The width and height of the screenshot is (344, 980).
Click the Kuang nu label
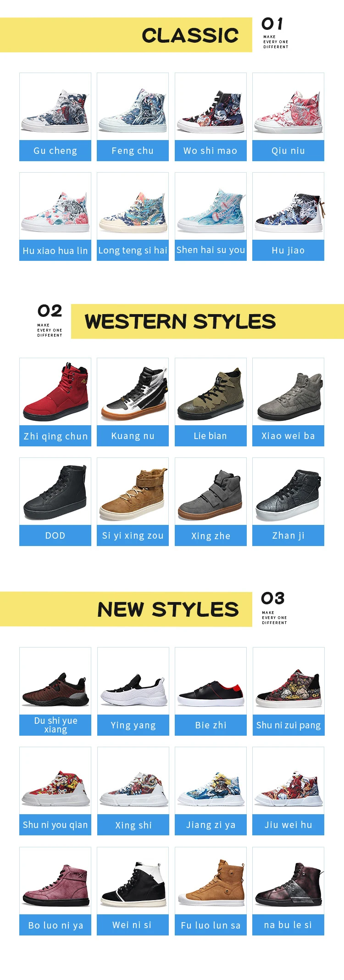[133, 436]
